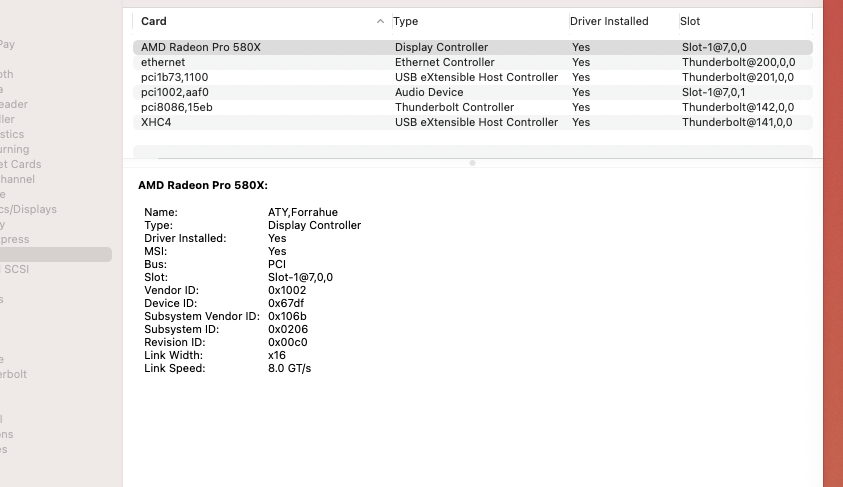Click Revision ID value 0x00c0
This screenshot has width=843, height=487.
288,342
